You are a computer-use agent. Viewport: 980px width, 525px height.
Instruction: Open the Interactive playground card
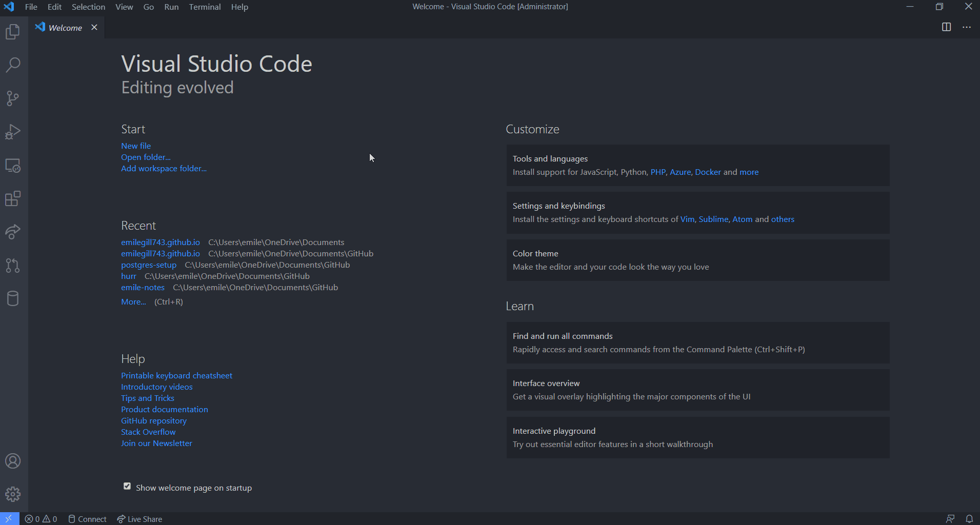[x=698, y=438]
